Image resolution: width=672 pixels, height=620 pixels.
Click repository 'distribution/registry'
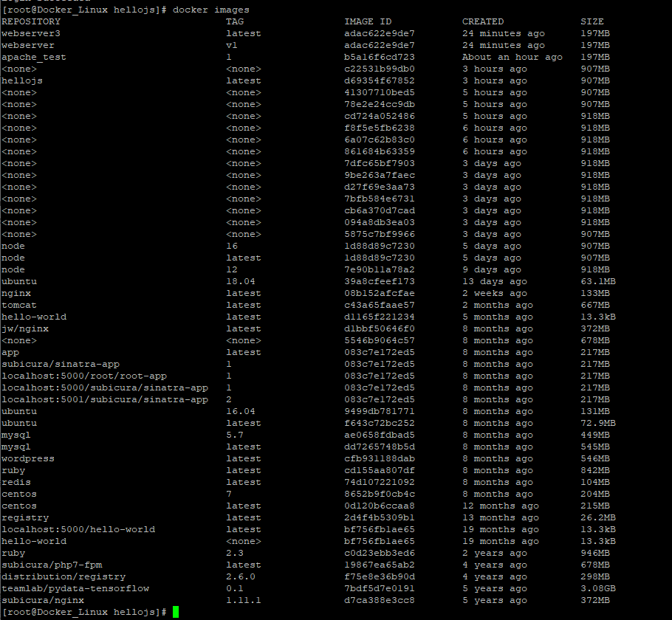(64, 577)
